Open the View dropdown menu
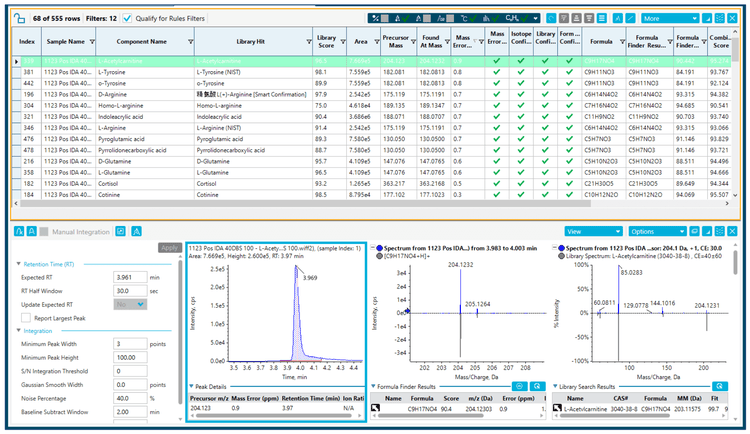Viewport: 750px width, 434px height. 594,230
